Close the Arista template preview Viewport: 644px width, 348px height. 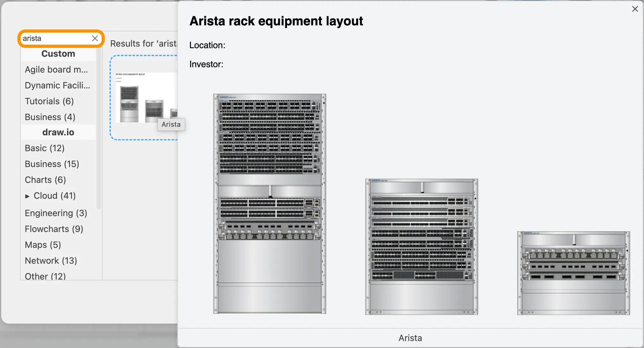635,9
